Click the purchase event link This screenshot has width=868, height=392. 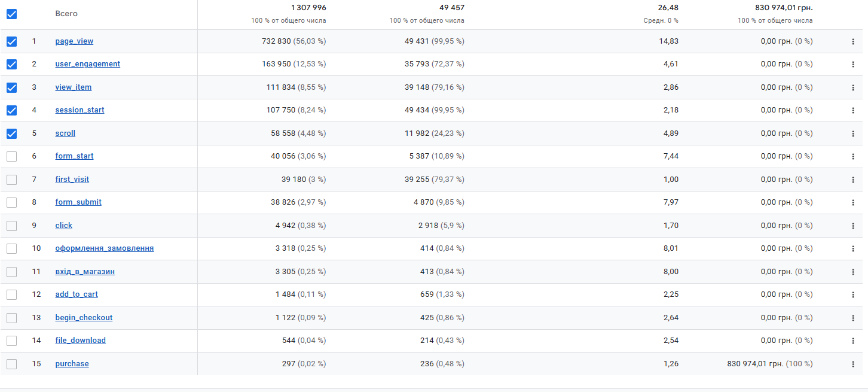pos(72,364)
